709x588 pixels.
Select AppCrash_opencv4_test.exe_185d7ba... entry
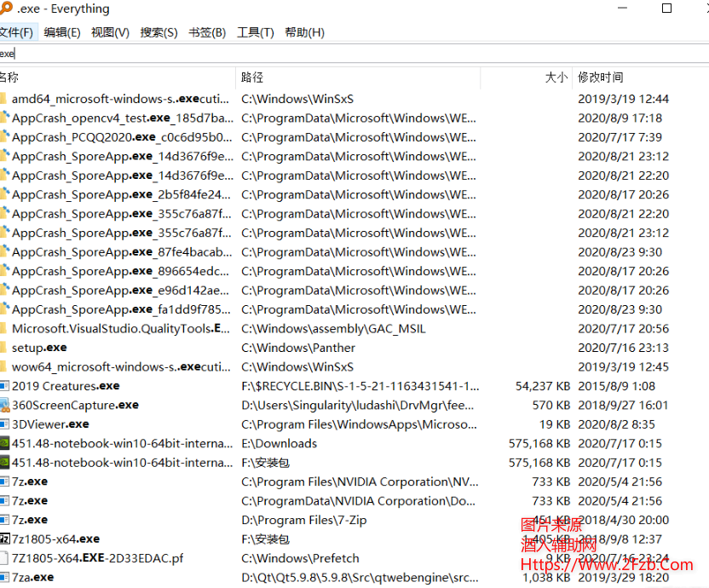123,118
